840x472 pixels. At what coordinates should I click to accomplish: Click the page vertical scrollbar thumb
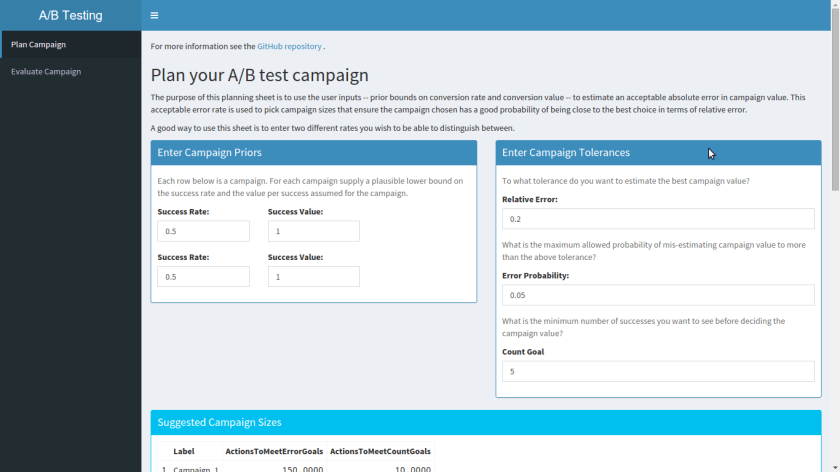(835, 99)
